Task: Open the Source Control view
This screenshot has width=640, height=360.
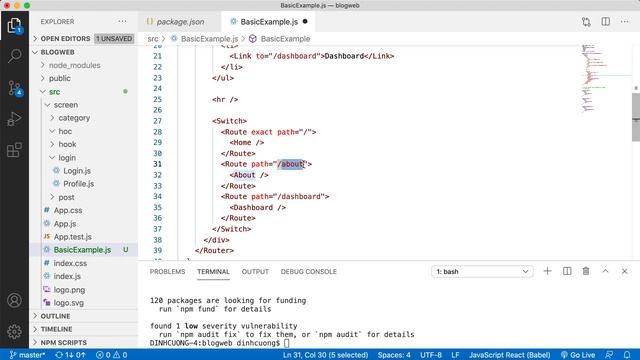Action: (15, 88)
